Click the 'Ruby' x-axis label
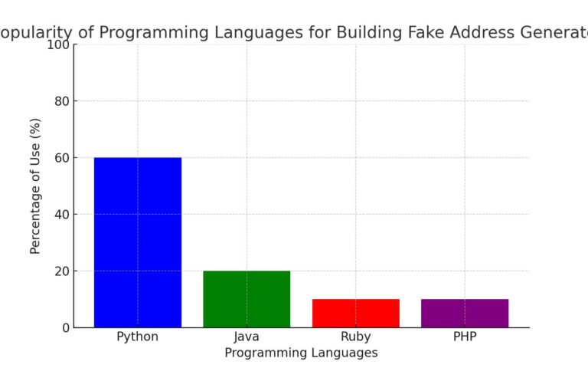Screen dimensions: 588x368 (356, 337)
